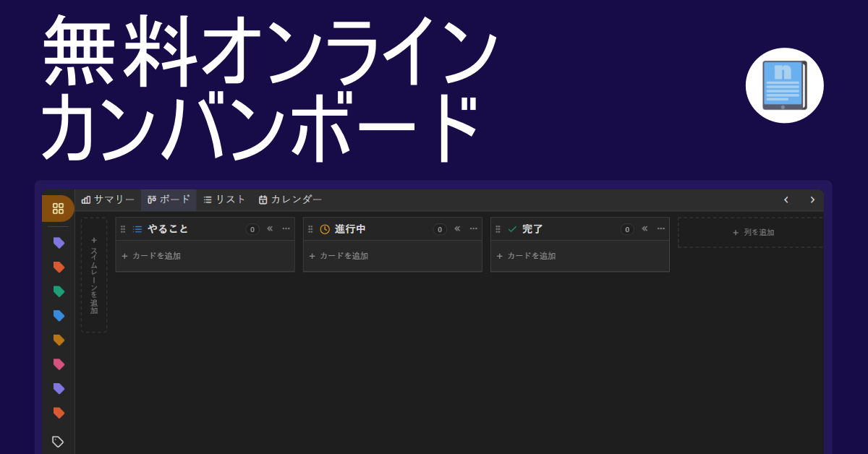The height and width of the screenshot is (454, 868).
Task: Select the green tag in the sidebar
Action: tap(59, 291)
